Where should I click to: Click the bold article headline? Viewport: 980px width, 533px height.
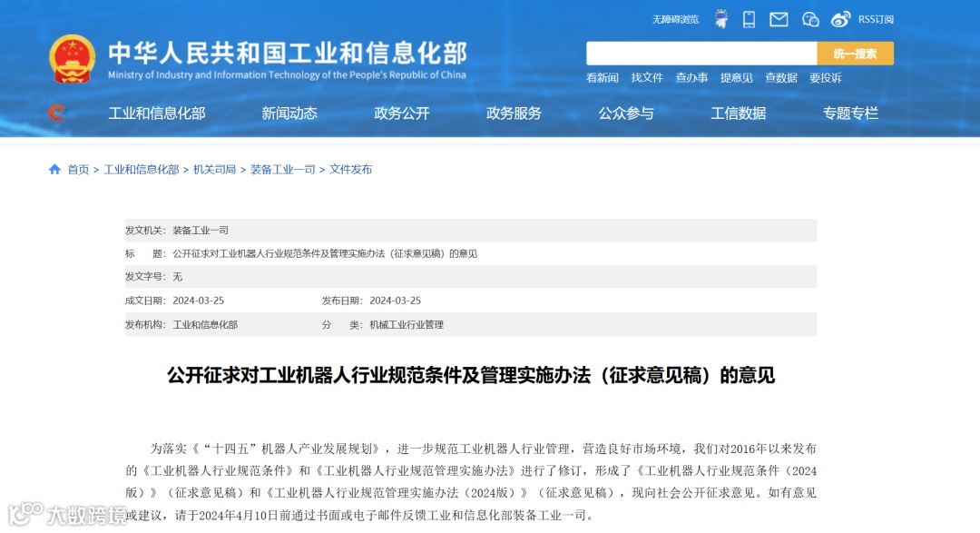pyautogui.click(x=471, y=375)
